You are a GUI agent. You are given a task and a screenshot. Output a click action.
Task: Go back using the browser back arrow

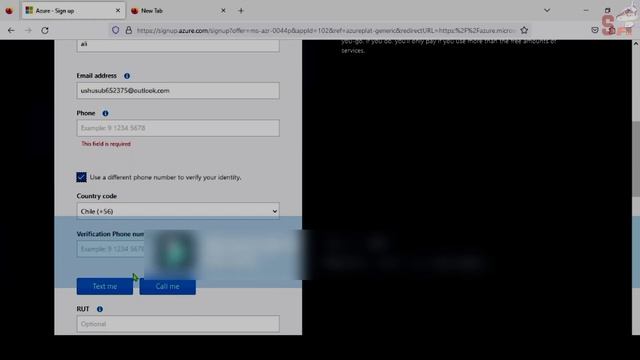pyautogui.click(x=11, y=30)
